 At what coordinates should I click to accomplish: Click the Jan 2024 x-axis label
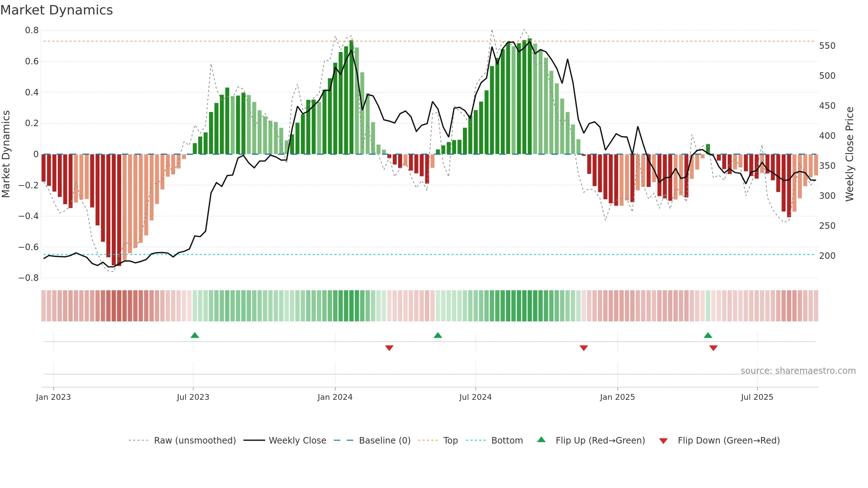335,397
